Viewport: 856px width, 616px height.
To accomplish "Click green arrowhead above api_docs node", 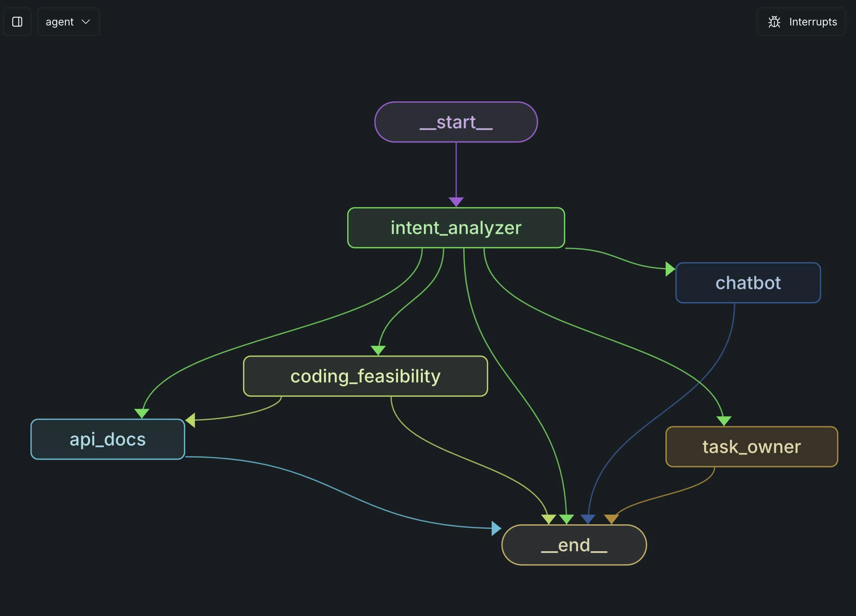I will [142, 413].
